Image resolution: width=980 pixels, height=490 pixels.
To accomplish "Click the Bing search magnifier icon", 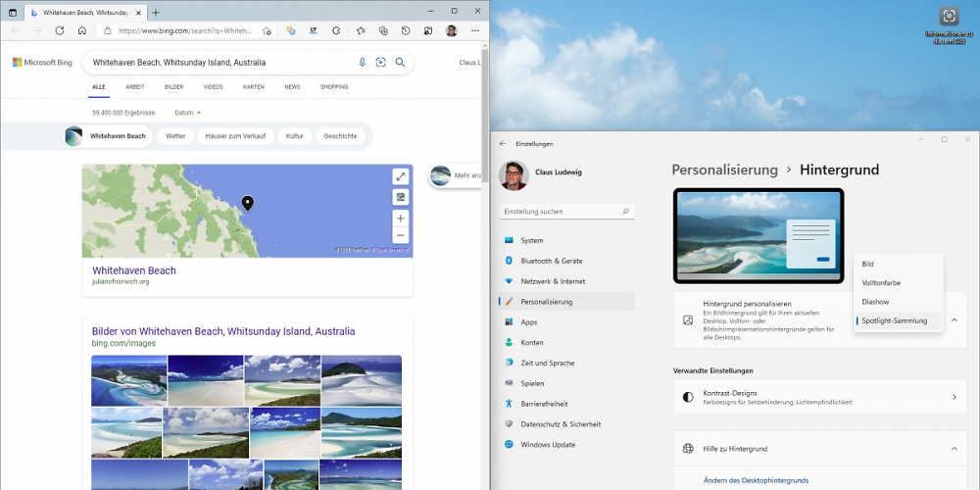I will coord(400,63).
